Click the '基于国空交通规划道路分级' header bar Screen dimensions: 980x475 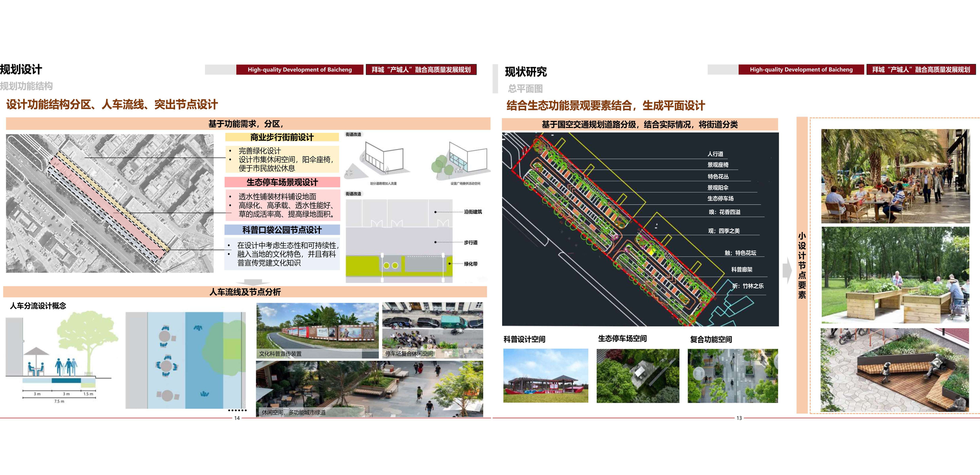[x=640, y=124]
